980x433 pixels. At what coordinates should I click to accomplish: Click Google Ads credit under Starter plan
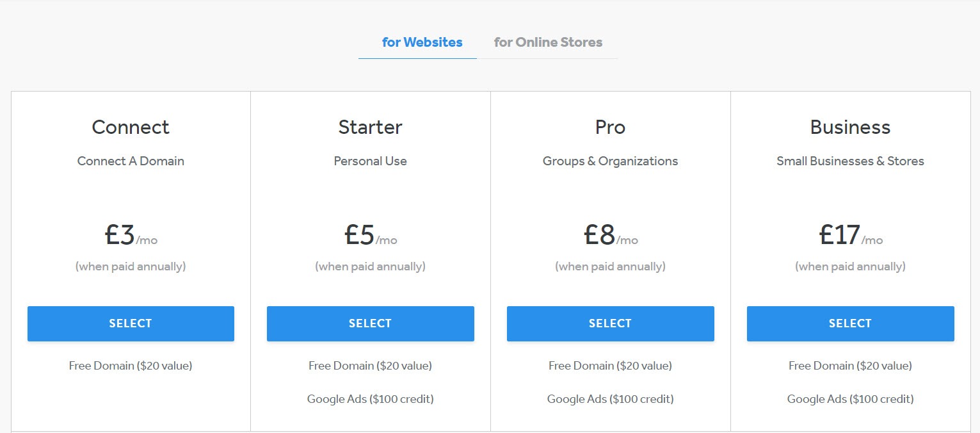click(371, 399)
